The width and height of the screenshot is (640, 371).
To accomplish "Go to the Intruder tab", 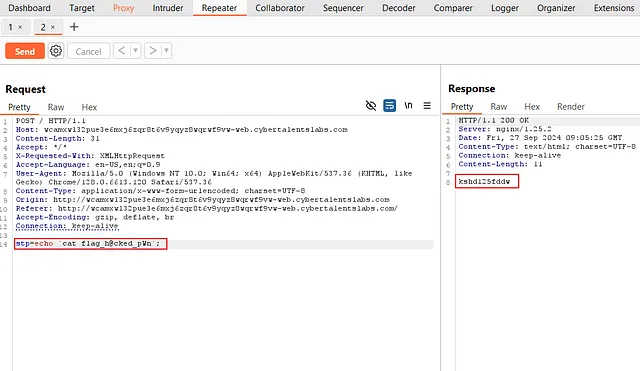I will coord(168,8).
